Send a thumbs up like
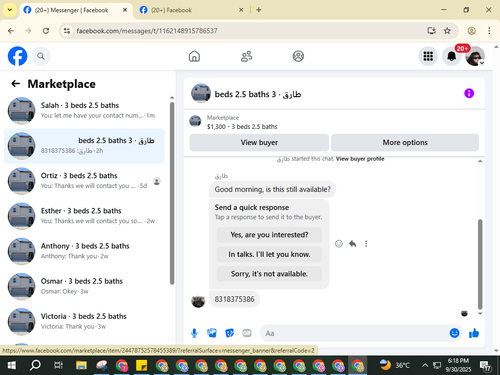This screenshot has height=375, width=500. coord(474,333)
